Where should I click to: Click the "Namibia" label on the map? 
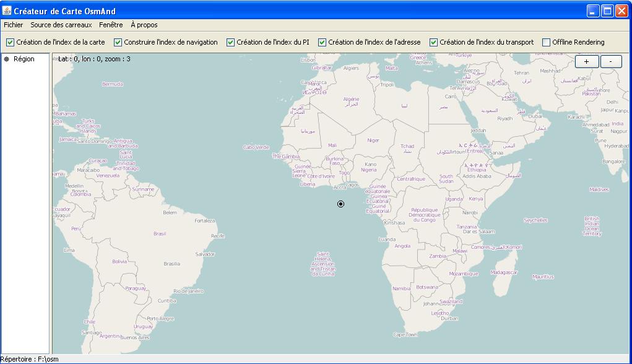pyautogui.click(x=402, y=288)
